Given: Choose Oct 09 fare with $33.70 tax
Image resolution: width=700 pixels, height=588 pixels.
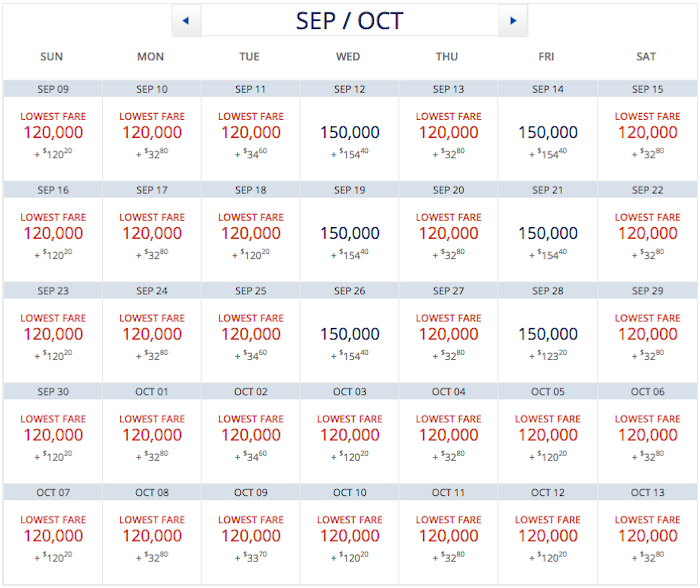Looking at the screenshot, I should (251, 537).
